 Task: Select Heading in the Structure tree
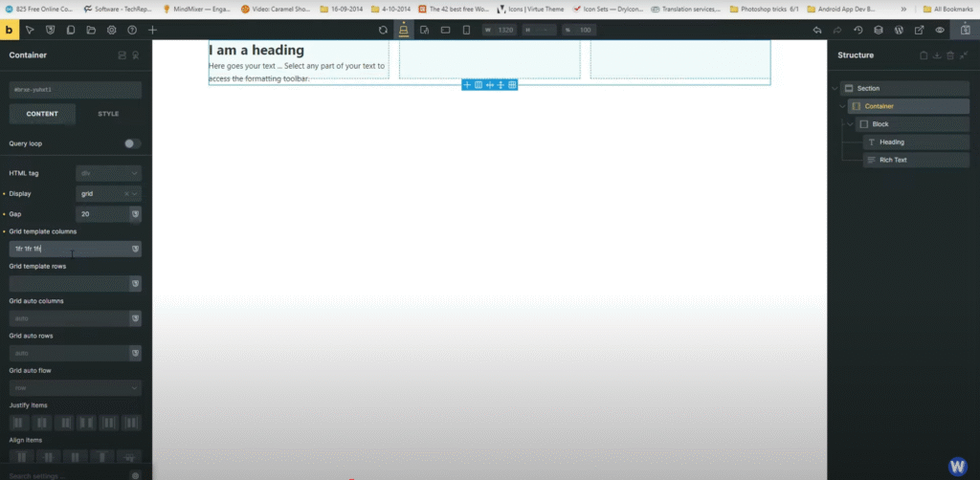[891, 142]
